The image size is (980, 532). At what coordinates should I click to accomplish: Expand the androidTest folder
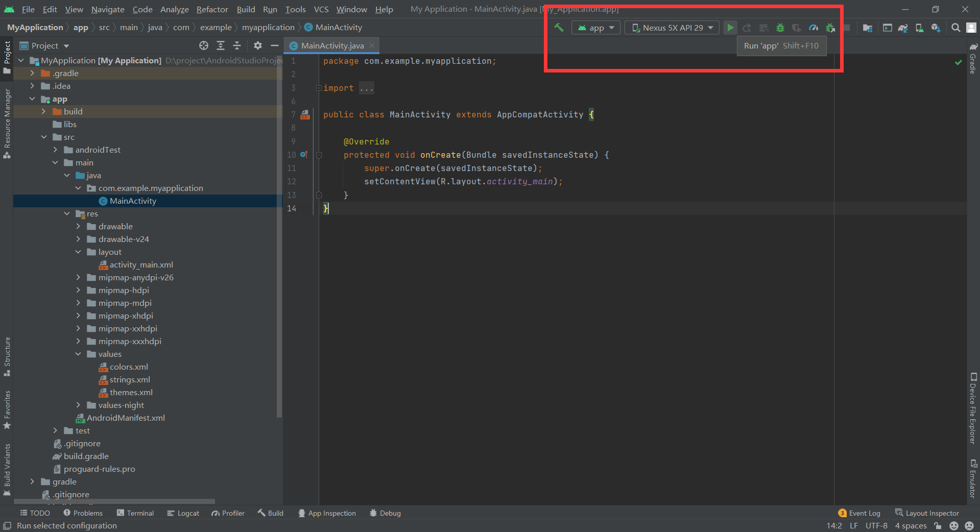pyautogui.click(x=55, y=150)
